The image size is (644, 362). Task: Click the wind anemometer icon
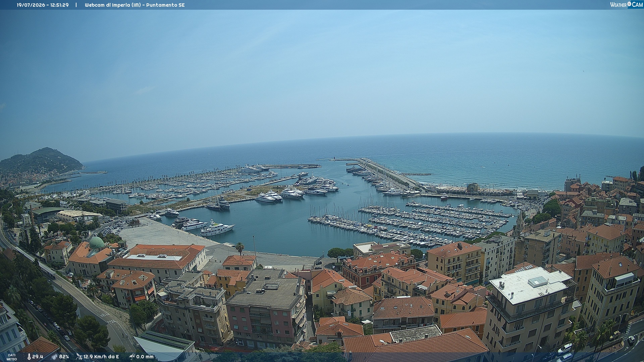[x=79, y=357]
